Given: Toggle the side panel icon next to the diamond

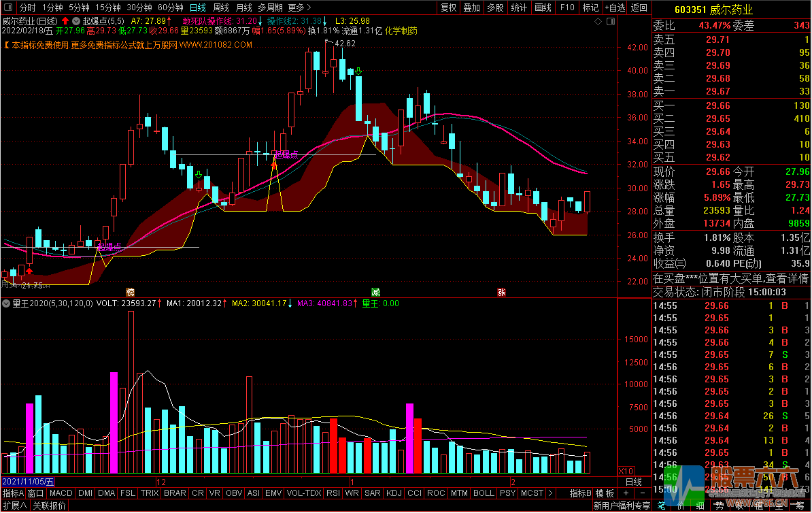Looking at the screenshot, I should tap(611, 21).
